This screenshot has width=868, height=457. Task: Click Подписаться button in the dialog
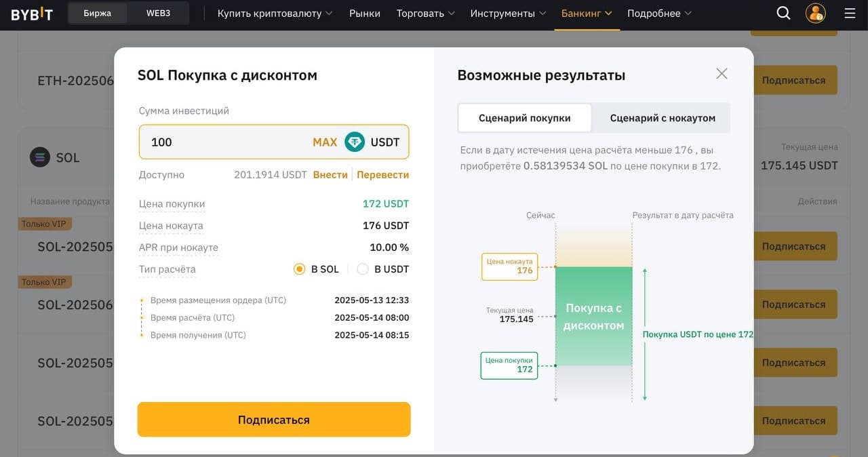pos(274,420)
